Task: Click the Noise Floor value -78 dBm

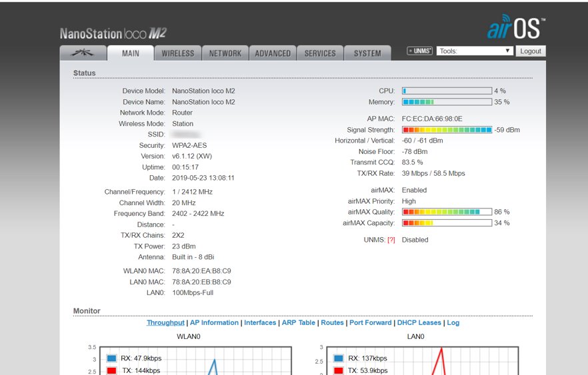Action: pyautogui.click(x=415, y=151)
